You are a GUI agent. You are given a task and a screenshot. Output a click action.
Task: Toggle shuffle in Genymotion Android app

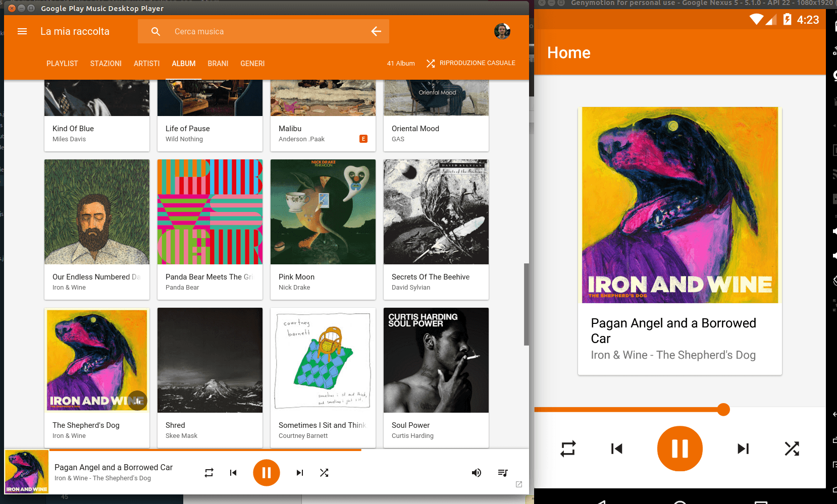[792, 449]
